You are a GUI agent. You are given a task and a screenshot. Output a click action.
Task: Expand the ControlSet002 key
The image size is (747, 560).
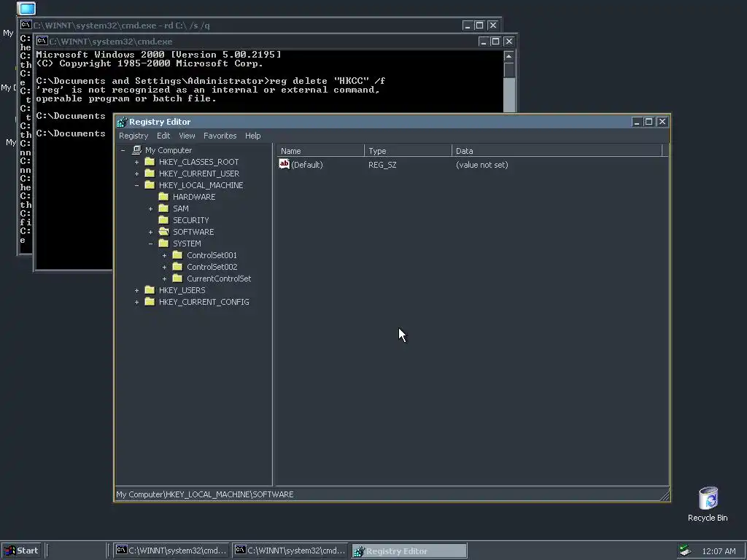click(x=164, y=267)
